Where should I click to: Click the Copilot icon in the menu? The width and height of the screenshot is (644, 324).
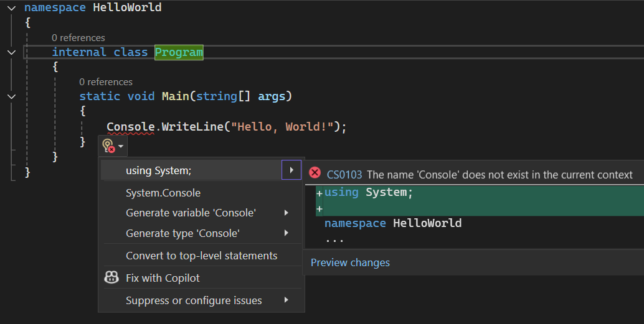[111, 278]
